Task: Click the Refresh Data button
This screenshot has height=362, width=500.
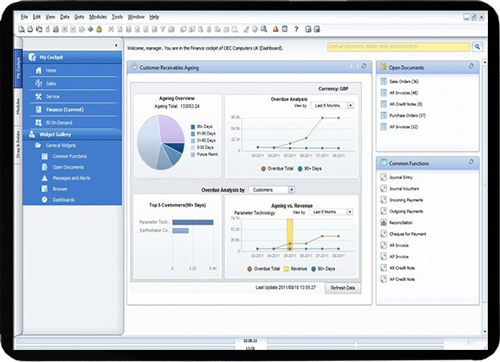Action: 343,288
